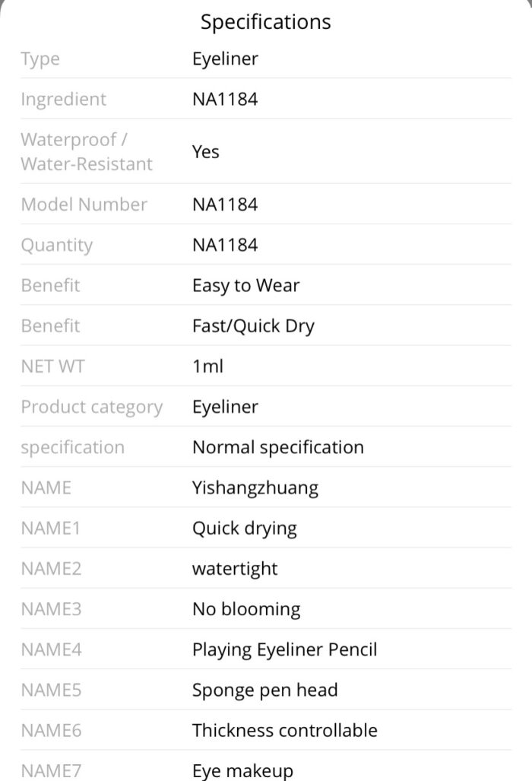Click the Ingredient value NA1184
532x781 pixels.
(225, 99)
